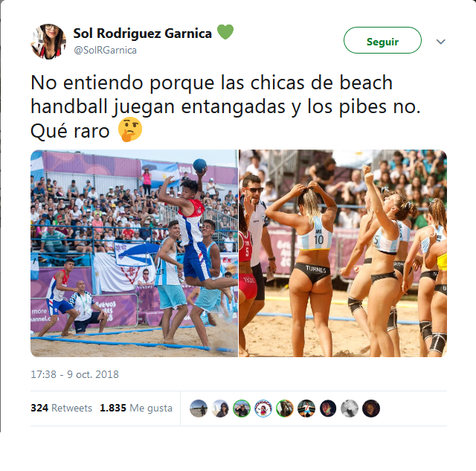View the 324 Retweets list
Screen dimensions: 476x471
click(x=61, y=408)
